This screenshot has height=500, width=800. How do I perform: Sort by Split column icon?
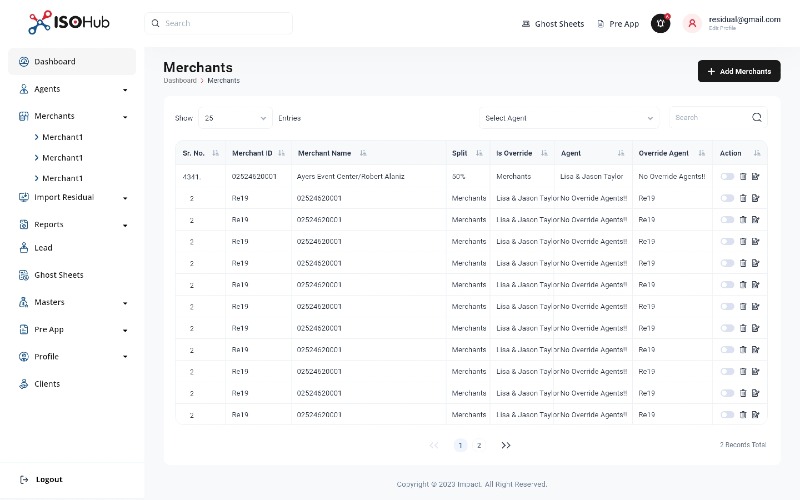[x=479, y=153]
